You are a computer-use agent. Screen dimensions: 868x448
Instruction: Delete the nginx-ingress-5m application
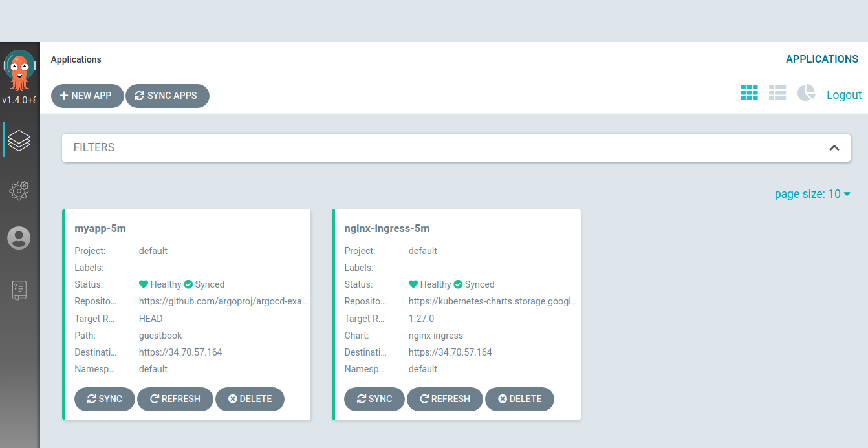pos(519,399)
